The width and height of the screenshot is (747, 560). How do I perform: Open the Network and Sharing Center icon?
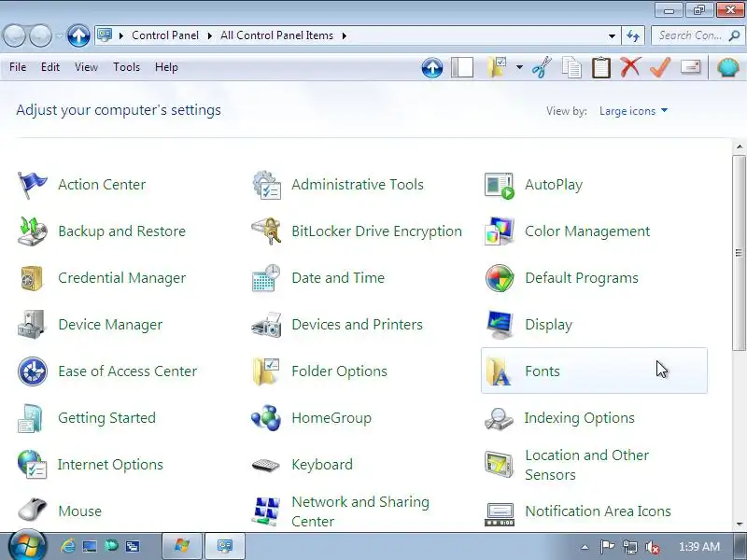(x=266, y=511)
